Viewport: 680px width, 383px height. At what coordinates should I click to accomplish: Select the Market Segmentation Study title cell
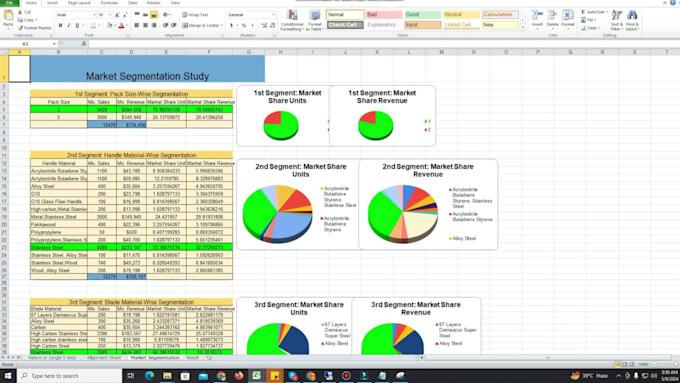[147, 69]
